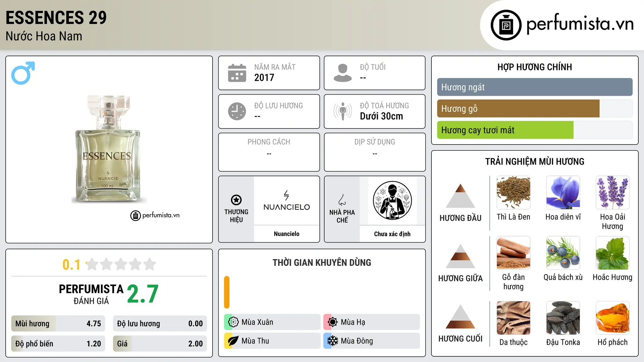Open the Đậu Tonka note image
Screen dimensions: 644x362
563,318
